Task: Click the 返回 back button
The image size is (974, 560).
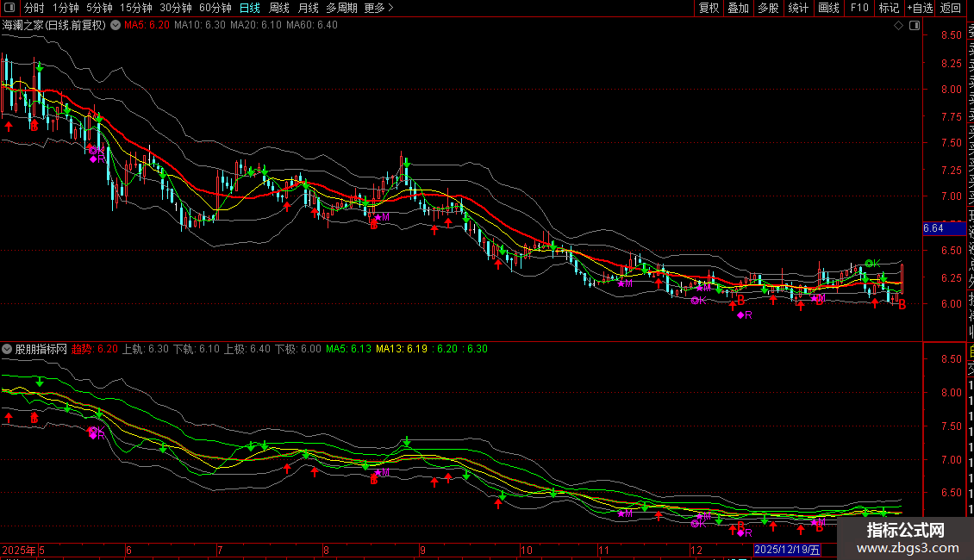Action: point(950,9)
